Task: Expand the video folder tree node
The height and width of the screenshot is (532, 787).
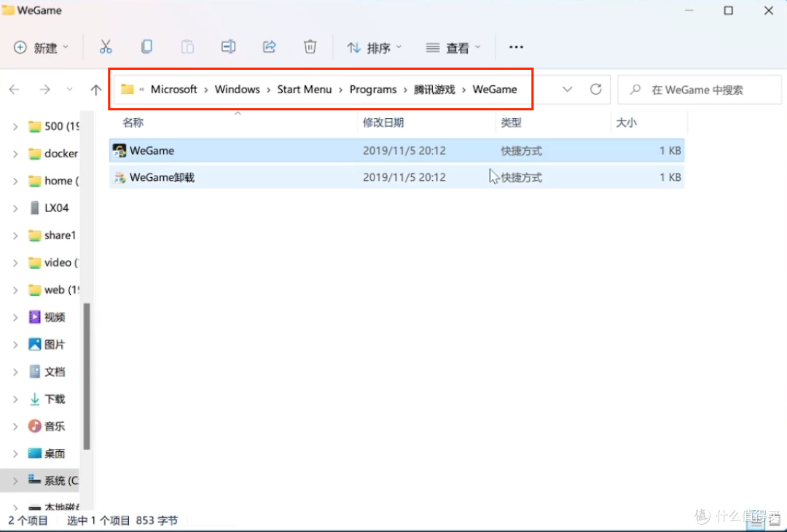Action: coord(15,262)
